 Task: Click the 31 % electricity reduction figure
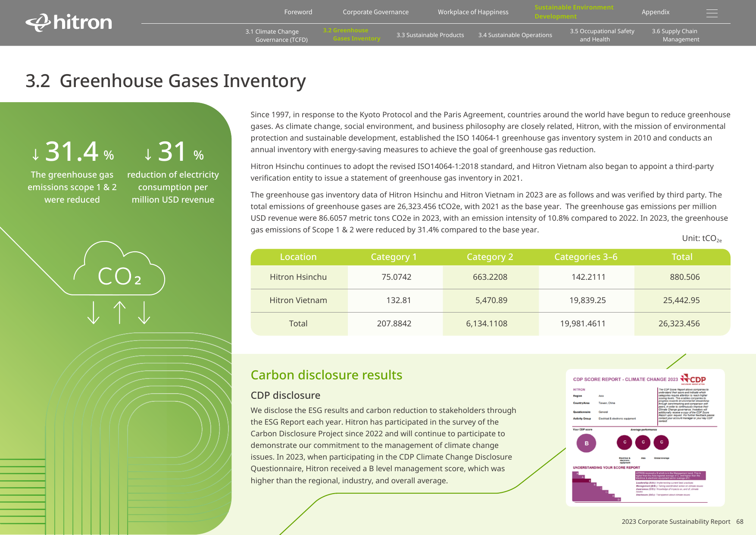pyautogui.click(x=173, y=151)
